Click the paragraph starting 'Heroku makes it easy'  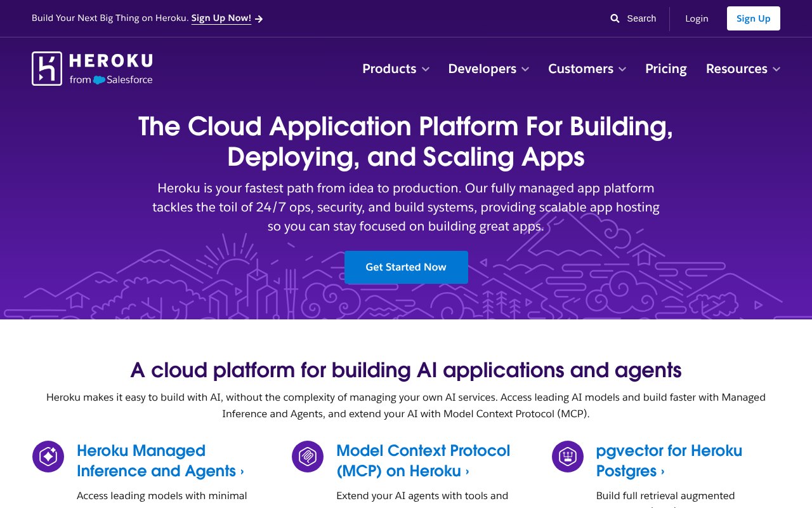406,406
